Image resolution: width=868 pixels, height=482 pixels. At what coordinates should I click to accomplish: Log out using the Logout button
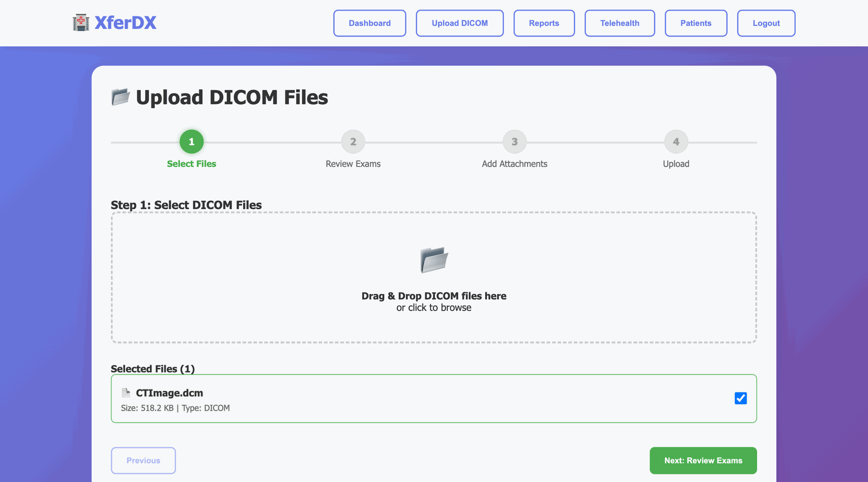[x=766, y=23]
